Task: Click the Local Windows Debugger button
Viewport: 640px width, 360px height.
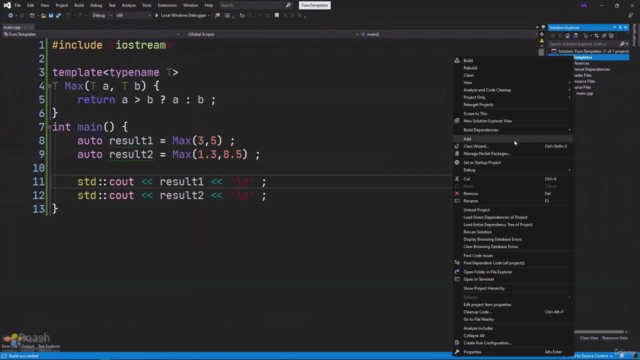Action: (181, 16)
